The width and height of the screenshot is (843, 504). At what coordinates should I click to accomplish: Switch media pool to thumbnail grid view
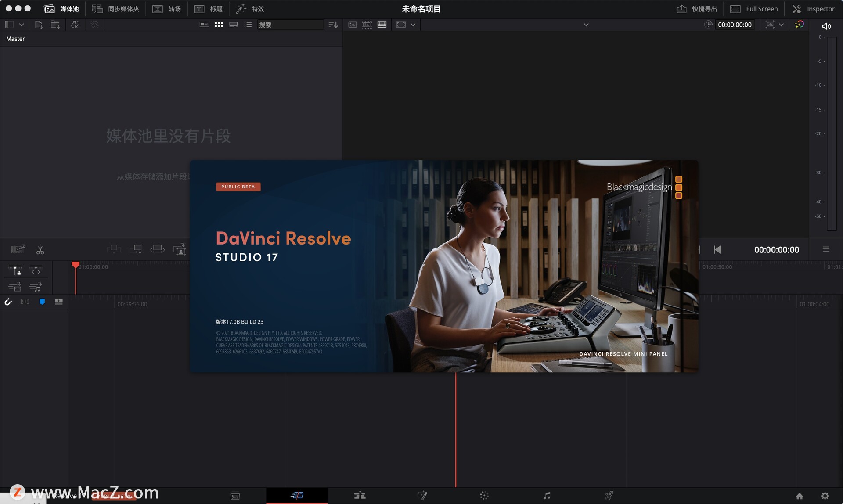tap(219, 25)
